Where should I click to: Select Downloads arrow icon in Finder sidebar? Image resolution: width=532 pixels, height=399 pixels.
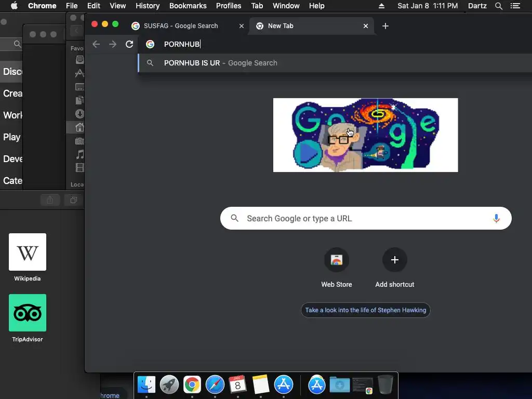(79, 114)
